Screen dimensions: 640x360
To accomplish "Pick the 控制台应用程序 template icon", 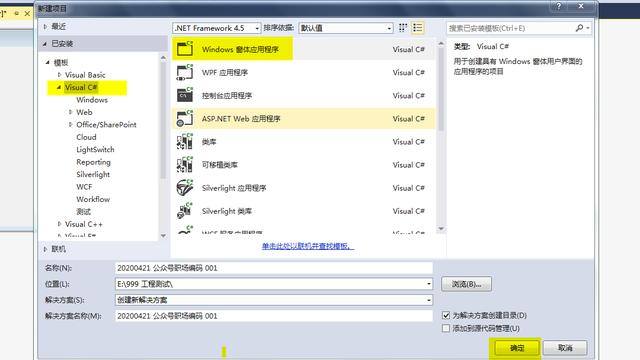I will (185, 95).
